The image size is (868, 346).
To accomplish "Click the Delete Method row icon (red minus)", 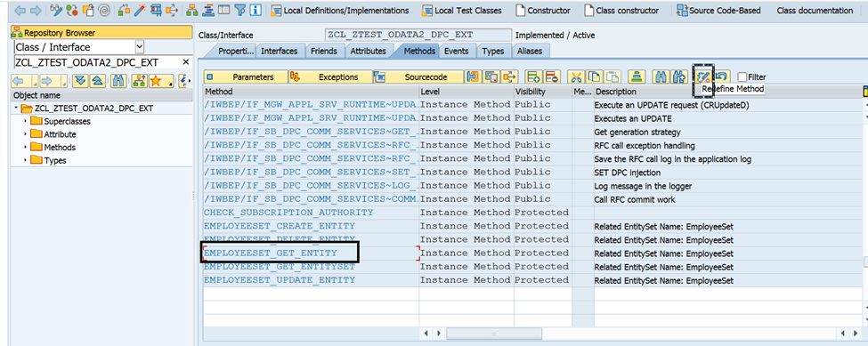I will pyautogui.click(x=552, y=76).
